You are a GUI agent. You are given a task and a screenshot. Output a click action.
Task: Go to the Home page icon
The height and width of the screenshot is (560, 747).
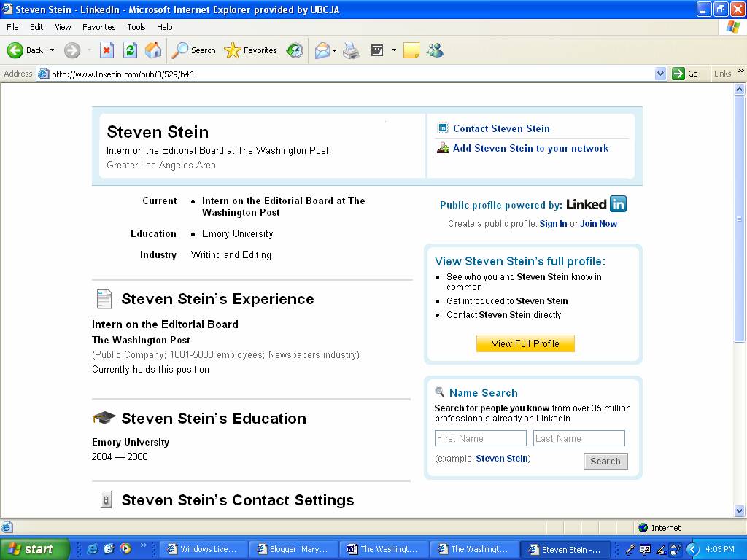pyautogui.click(x=153, y=50)
